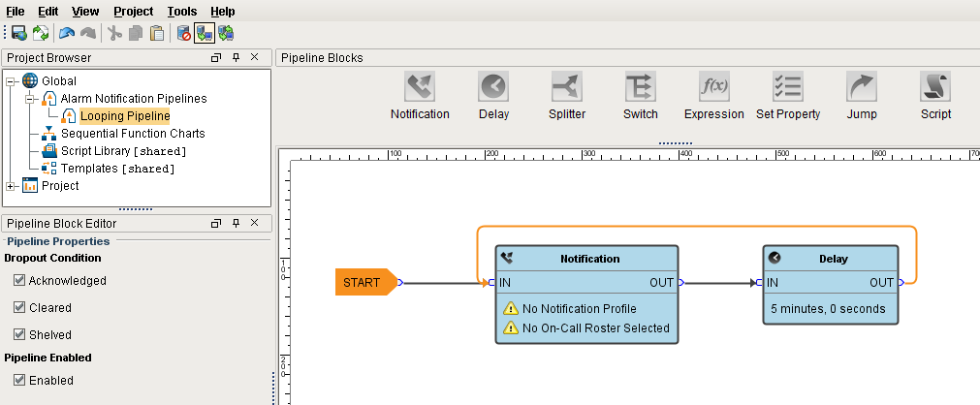The image size is (980, 405).
Task: Click the '5 minutes, 0 seconds' delay text
Action: 828,309
